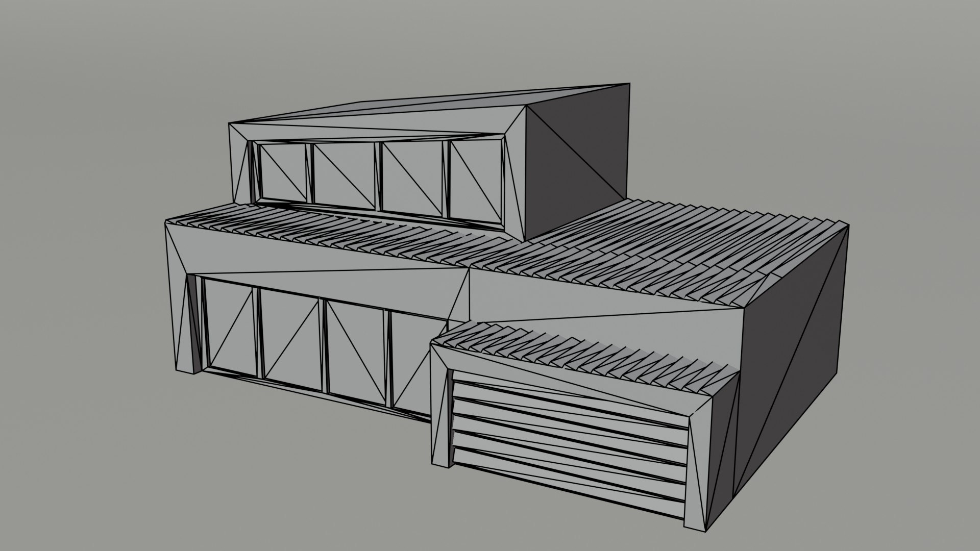The height and width of the screenshot is (551, 980).
Task: Select the third upper-floor window pane
Action: [412, 179]
